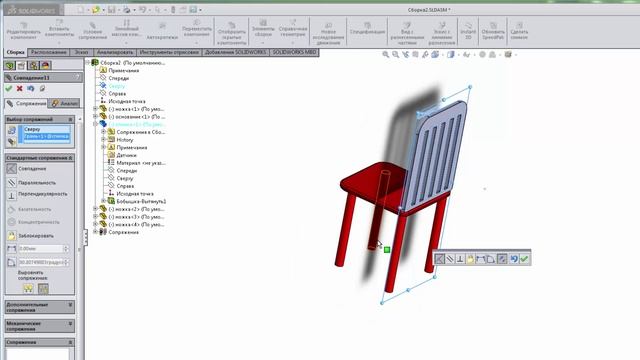Click the Zoom to area magnifier icon

pos(396,54)
